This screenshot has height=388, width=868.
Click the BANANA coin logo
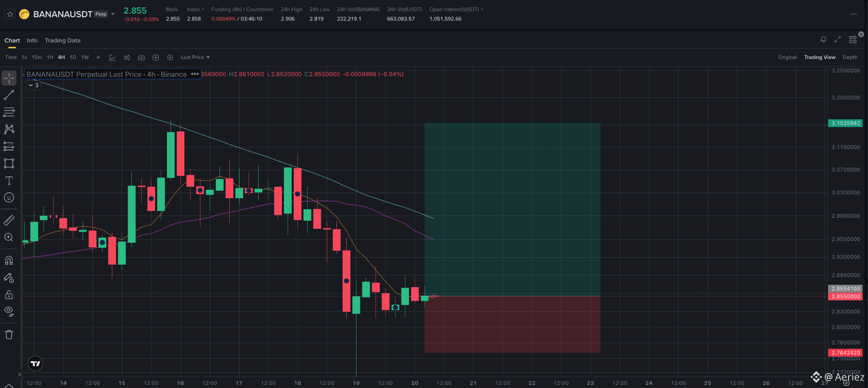point(25,14)
